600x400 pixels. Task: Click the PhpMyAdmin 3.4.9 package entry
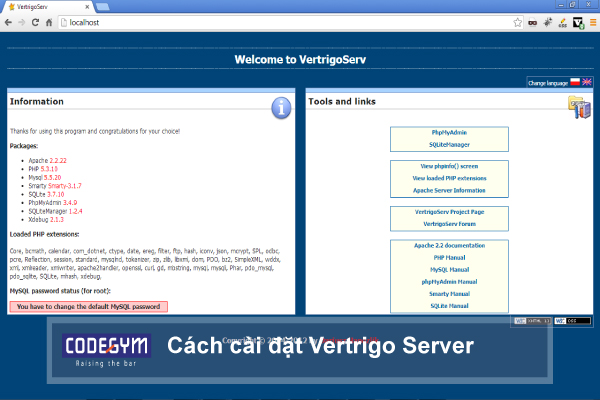click(53, 202)
